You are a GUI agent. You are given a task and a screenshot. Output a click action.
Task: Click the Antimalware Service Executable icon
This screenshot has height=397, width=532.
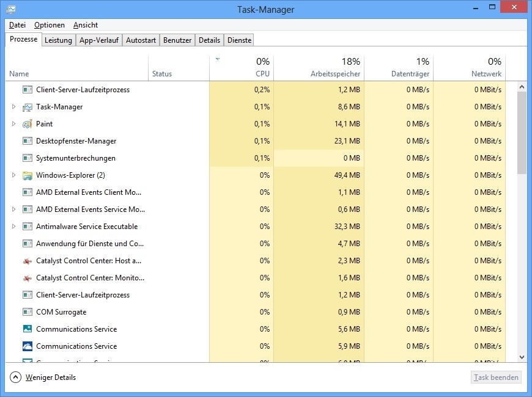click(28, 227)
